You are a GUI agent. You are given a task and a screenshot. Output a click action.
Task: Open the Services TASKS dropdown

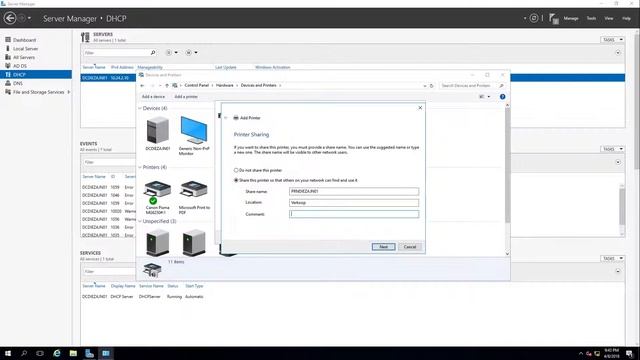(x=612, y=258)
